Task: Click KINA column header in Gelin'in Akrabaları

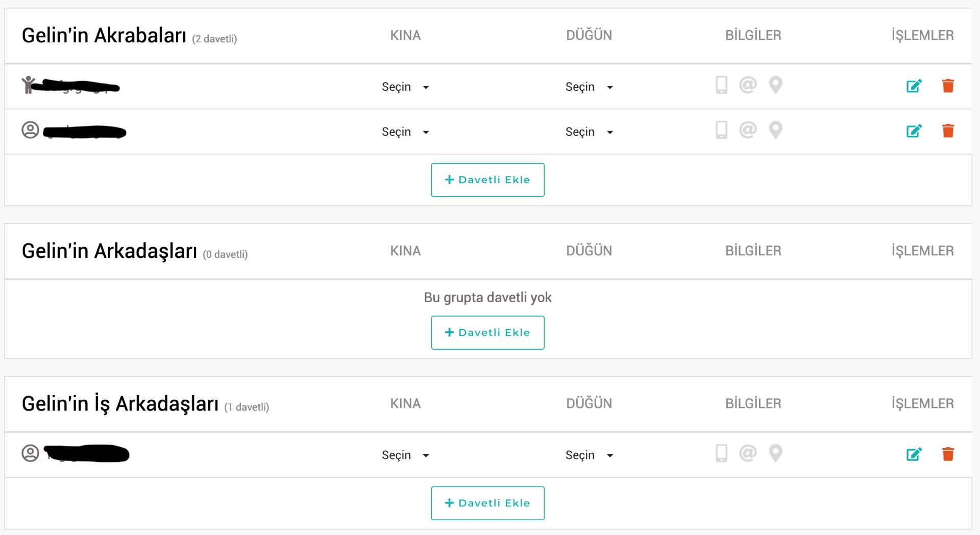Action: [405, 35]
